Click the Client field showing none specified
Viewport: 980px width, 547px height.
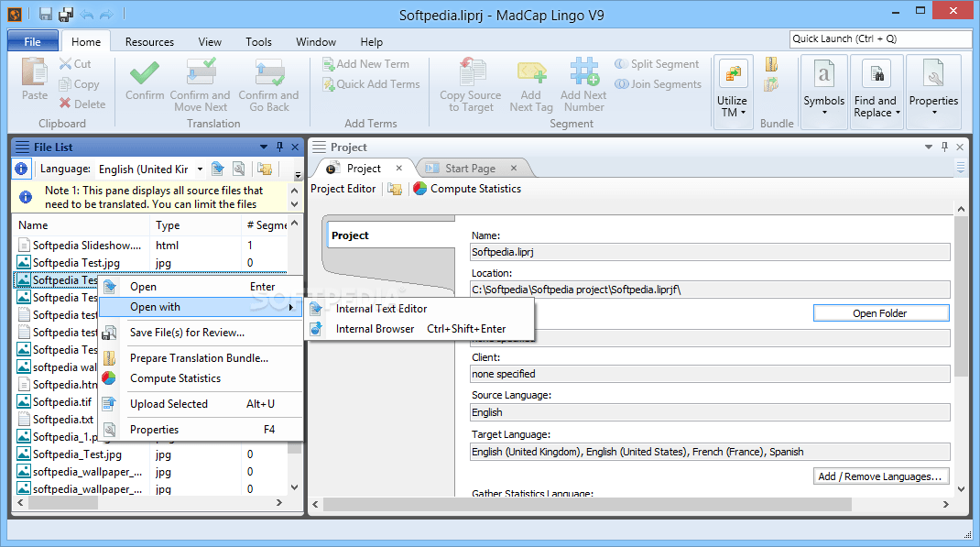(710, 374)
